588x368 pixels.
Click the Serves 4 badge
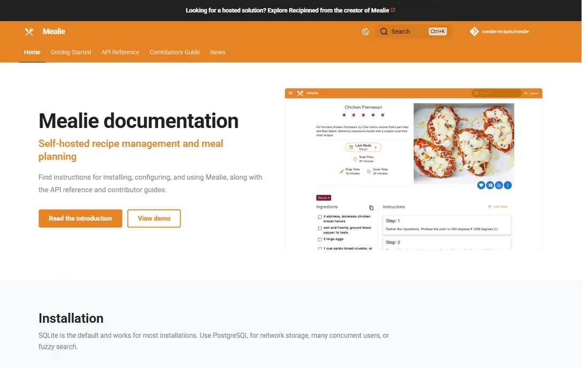click(323, 198)
